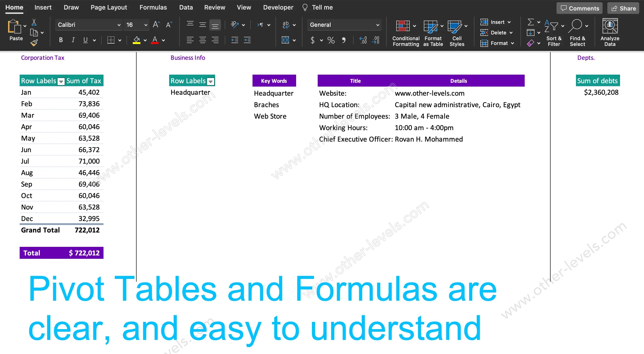
Task: Toggle center horizontal alignment
Action: (x=202, y=40)
